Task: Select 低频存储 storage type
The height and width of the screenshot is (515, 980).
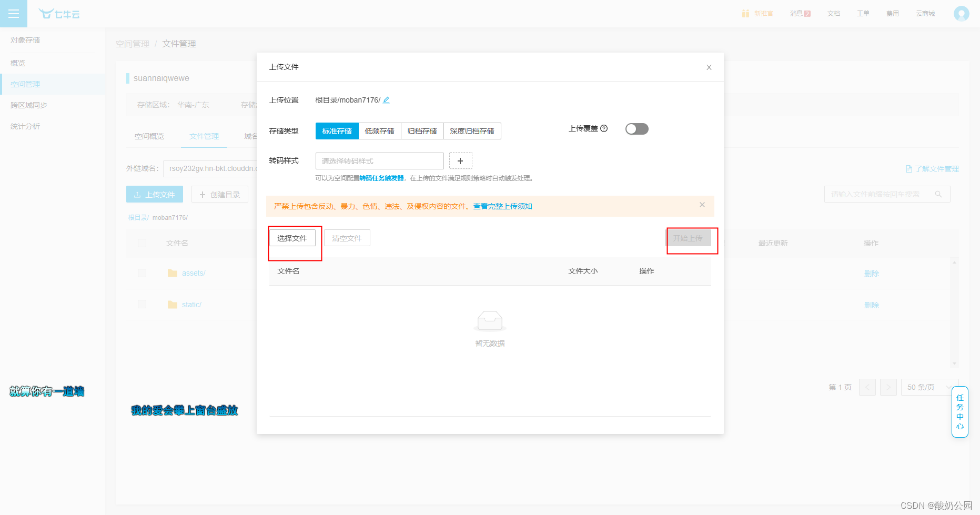Action: click(380, 131)
